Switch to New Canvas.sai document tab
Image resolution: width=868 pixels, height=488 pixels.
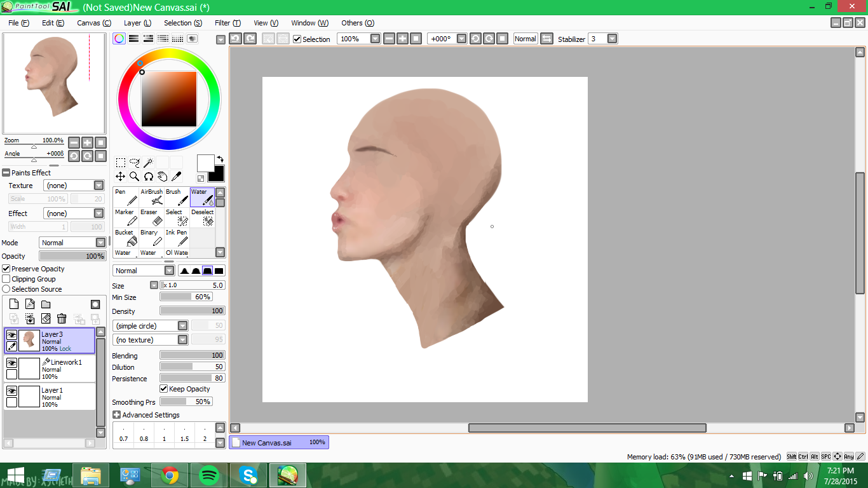coord(279,442)
